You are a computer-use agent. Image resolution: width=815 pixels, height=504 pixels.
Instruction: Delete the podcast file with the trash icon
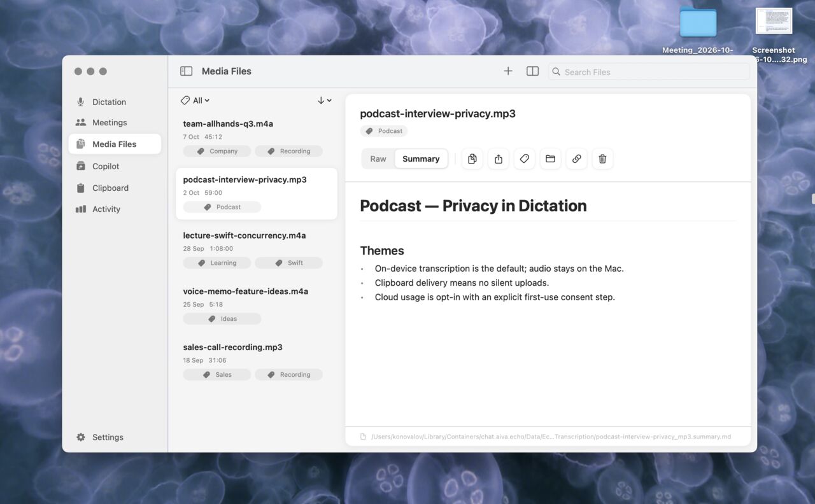[x=603, y=158]
